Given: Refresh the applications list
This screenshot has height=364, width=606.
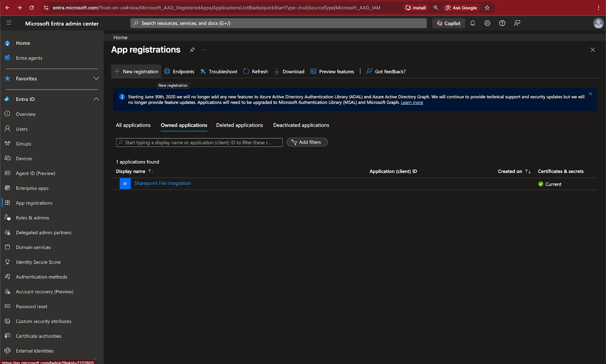Looking at the screenshot, I should [256, 72].
